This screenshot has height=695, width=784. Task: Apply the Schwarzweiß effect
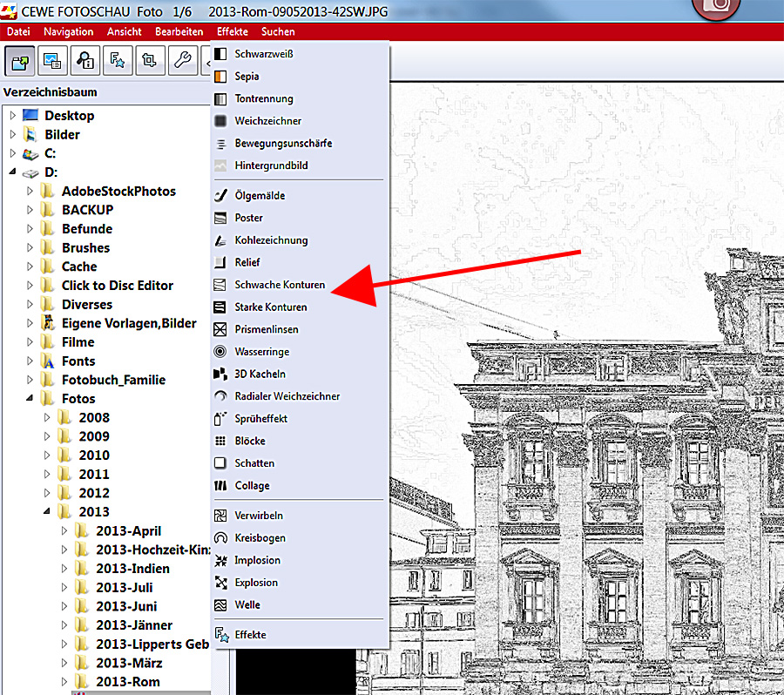click(x=263, y=54)
